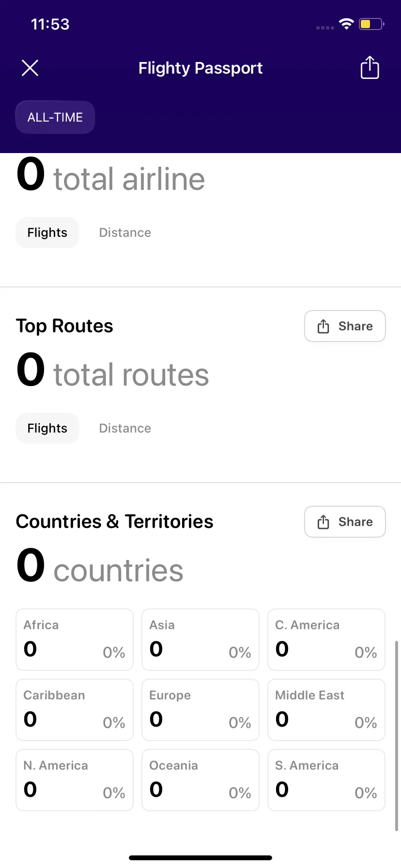401x868 pixels.
Task: Open the Oceania region card
Action: 200,780
